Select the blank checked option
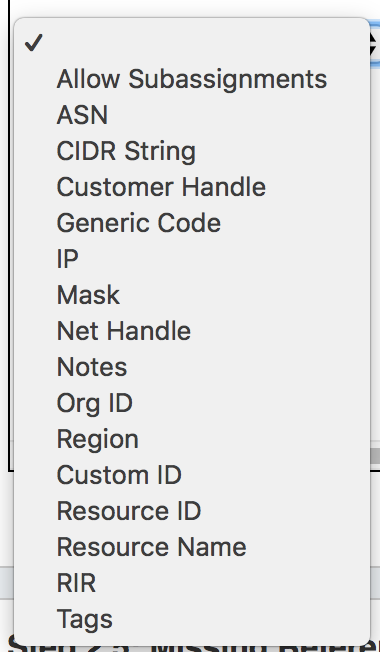This screenshot has width=380, height=652. click(192, 43)
